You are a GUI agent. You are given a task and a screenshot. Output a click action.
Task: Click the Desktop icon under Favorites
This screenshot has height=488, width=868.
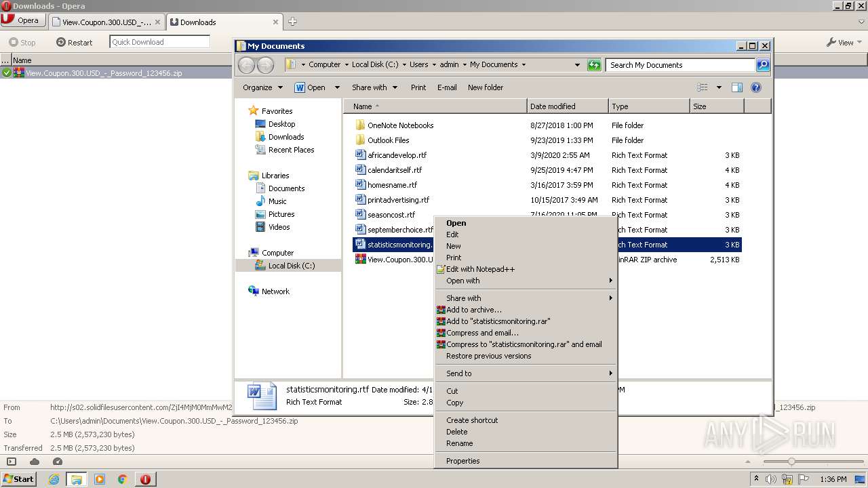coord(260,124)
